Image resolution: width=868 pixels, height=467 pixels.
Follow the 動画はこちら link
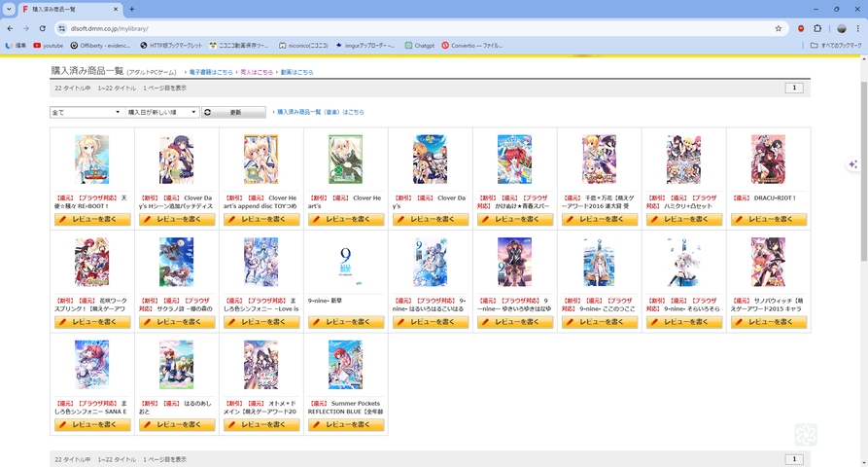click(x=296, y=72)
